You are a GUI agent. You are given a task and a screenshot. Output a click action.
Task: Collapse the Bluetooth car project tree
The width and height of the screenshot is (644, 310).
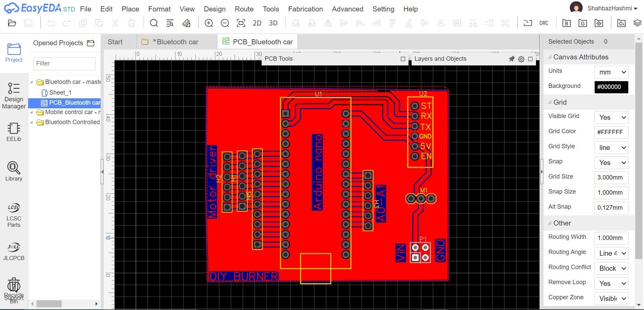coord(31,82)
